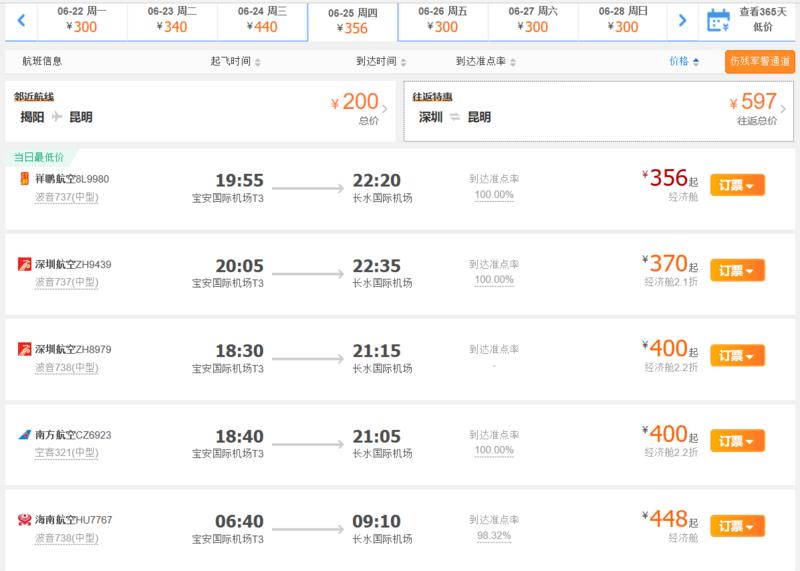Expand booking options for the ¥448 flight
800x571 pixels.
tap(737, 526)
